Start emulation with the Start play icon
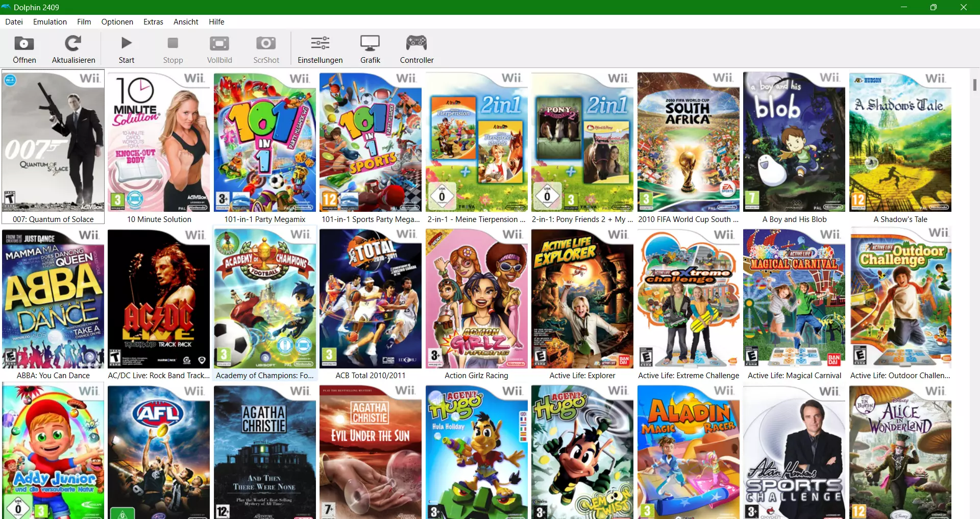Viewport: 980px width, 519px height. [x=127, y=43]
